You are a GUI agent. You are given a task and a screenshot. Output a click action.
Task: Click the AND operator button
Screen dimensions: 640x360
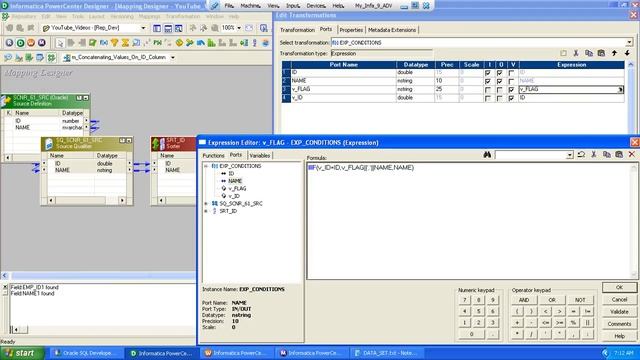[x=524, y=300]
